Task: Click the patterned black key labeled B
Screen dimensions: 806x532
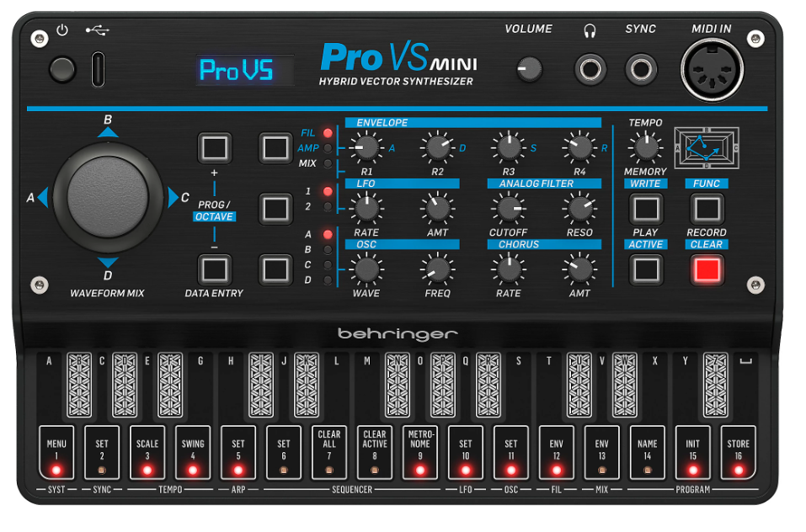Action: 79,385
